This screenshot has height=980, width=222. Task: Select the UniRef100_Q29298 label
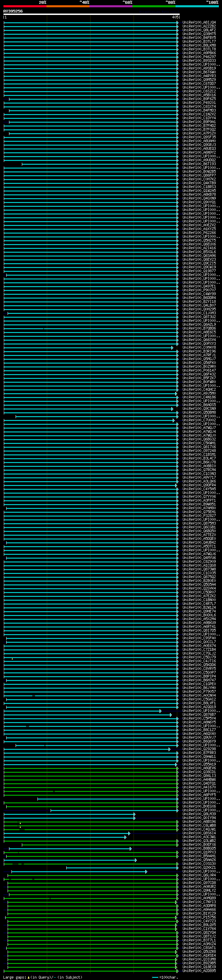(199, 749)
